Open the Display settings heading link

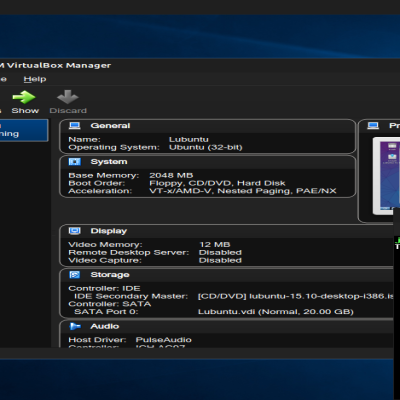(x=109, y=231)
